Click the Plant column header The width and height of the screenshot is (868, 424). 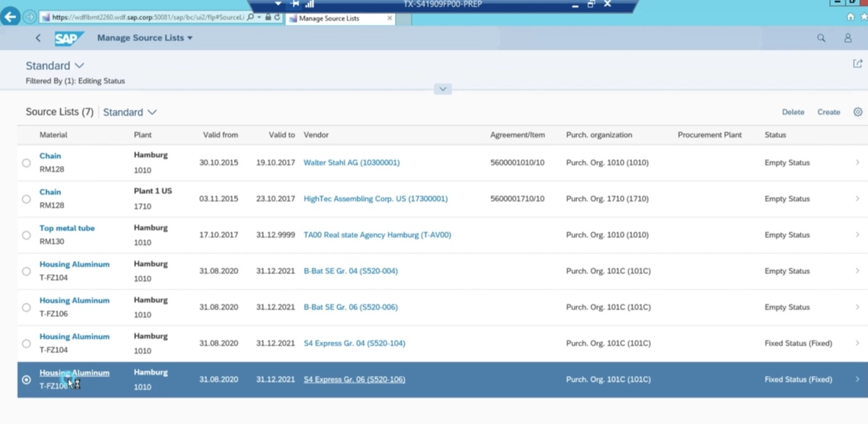[x=142, y=135]
